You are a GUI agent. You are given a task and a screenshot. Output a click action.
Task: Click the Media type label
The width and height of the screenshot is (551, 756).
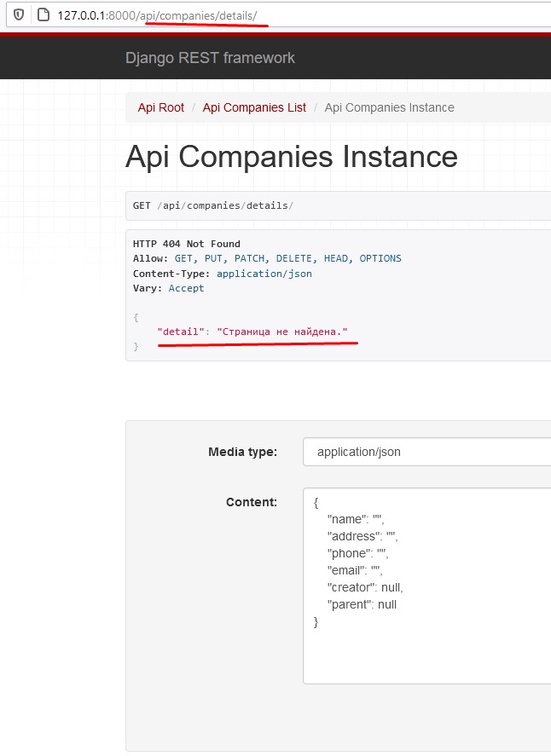coord(243,452)
